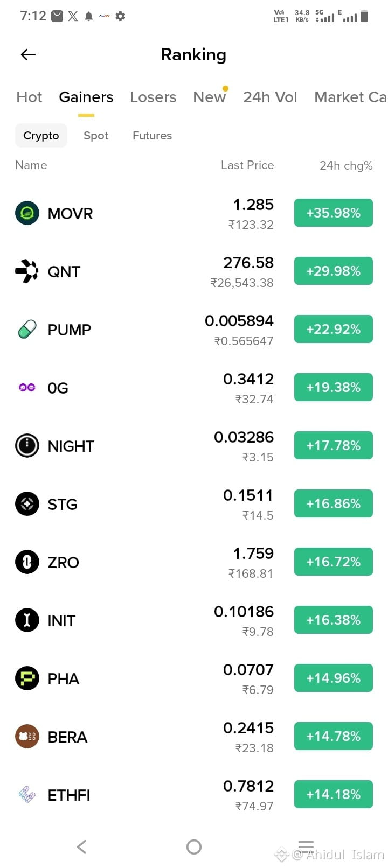Tap the Android home circle button
Screen dimensions: 388x868
(194, 847)
